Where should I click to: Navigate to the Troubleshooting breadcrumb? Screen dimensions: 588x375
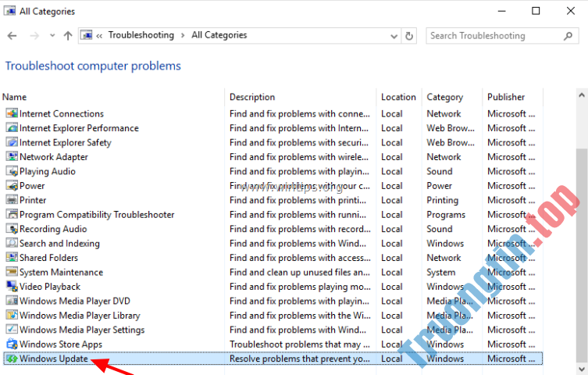(x=141, y=35)
